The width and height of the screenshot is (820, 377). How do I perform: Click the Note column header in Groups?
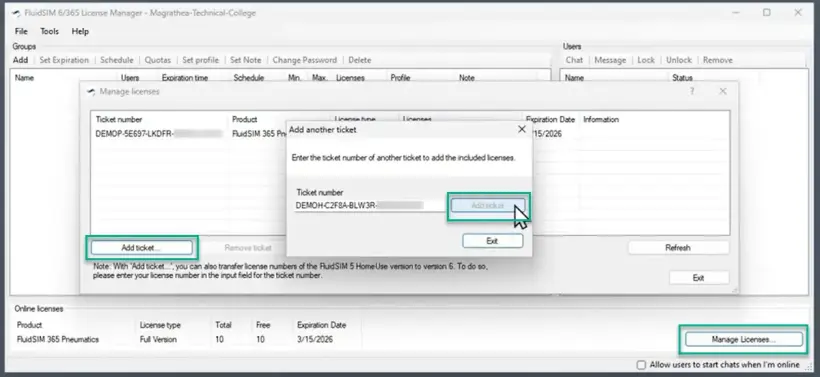[467, 78]
